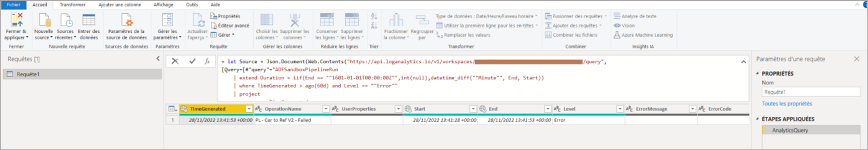Open the Fichier menu
This screenshot has width=868, height=150.
pos(13,5)
